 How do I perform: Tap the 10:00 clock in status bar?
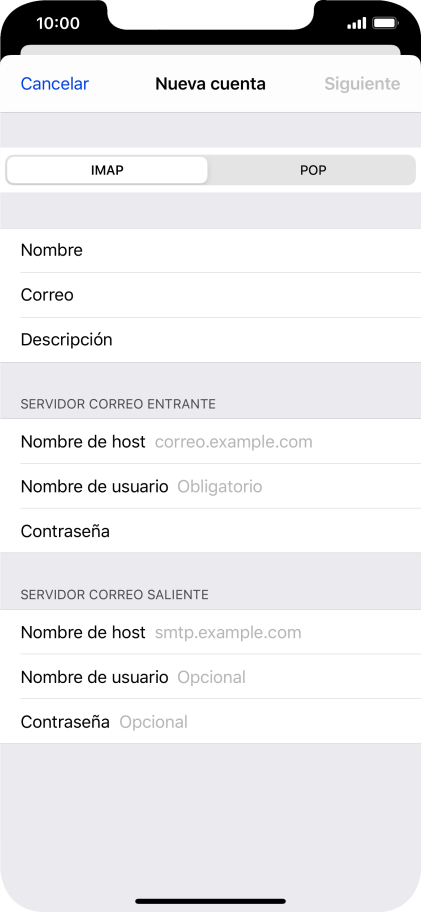click(x=58, y=23)
